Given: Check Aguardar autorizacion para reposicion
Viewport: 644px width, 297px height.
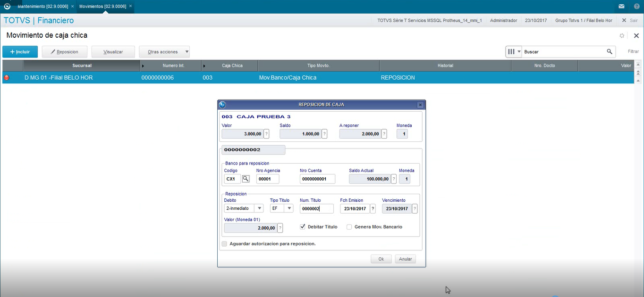Looking at the screenshot, I should click(x=224, y=244).
